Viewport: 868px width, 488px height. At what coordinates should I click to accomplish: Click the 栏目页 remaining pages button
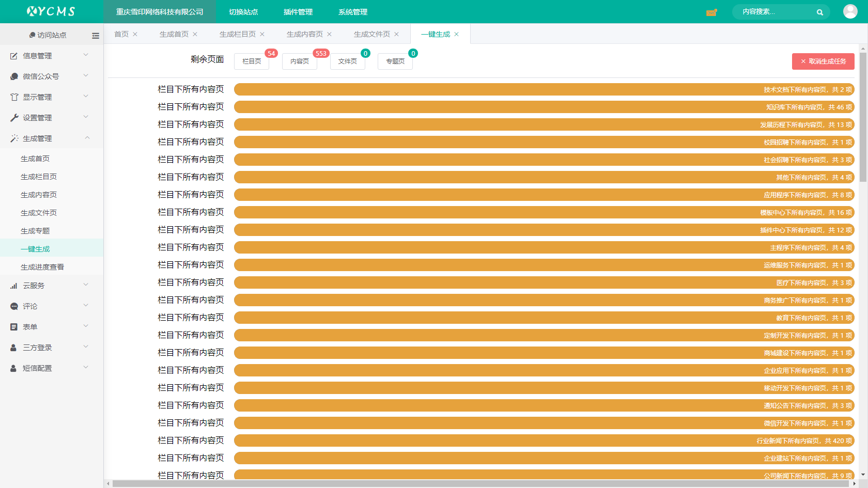(x=252, y=61)
